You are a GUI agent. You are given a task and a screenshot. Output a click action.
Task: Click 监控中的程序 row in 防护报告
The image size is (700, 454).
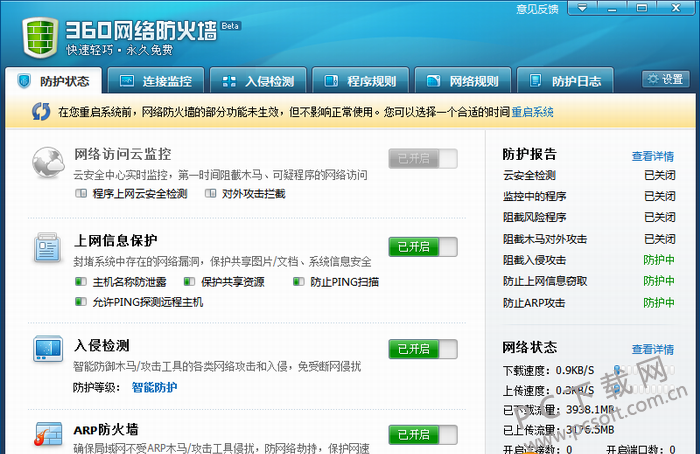[x=589, y=196]
